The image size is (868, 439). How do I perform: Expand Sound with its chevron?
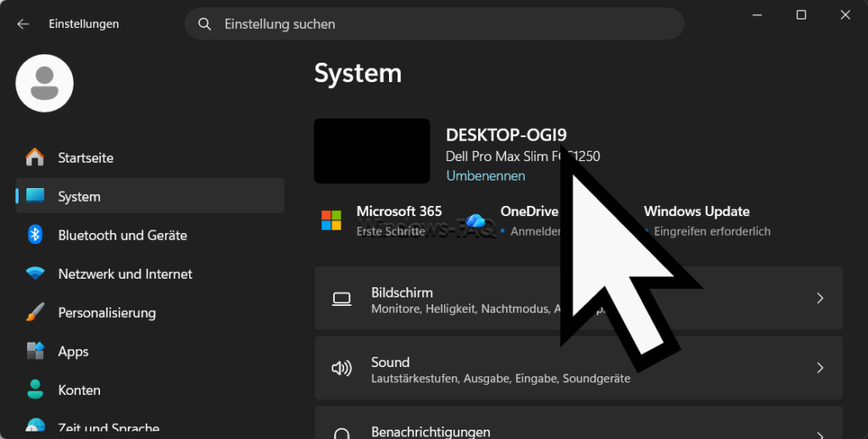(820, 368)
